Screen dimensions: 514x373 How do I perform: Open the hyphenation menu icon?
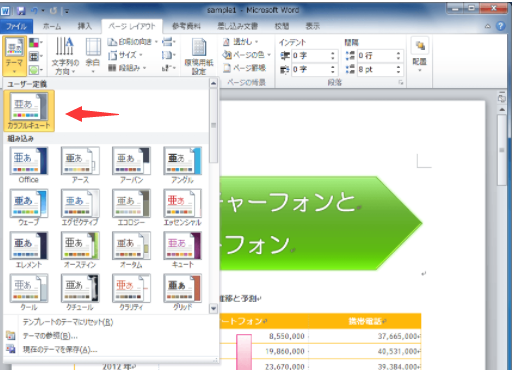pyautogui.click(x=169, y=68)
